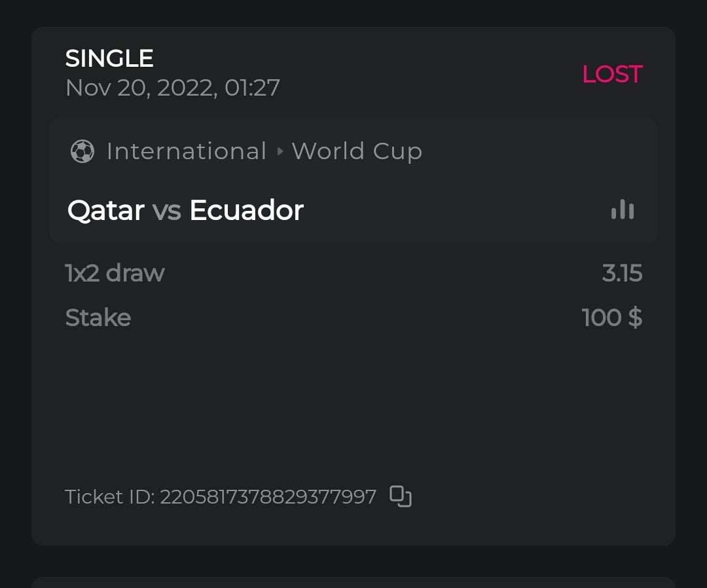Select the Ecuador team name
The width and height of the screenshot is (707, 588).
[x=246, y=211]
